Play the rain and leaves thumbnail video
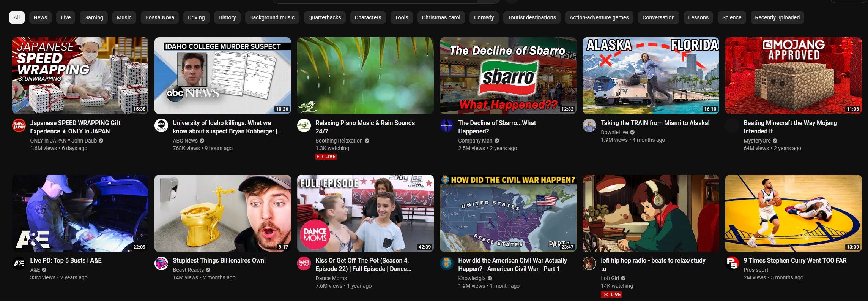The image size is (868, 301). coord(365,76)
